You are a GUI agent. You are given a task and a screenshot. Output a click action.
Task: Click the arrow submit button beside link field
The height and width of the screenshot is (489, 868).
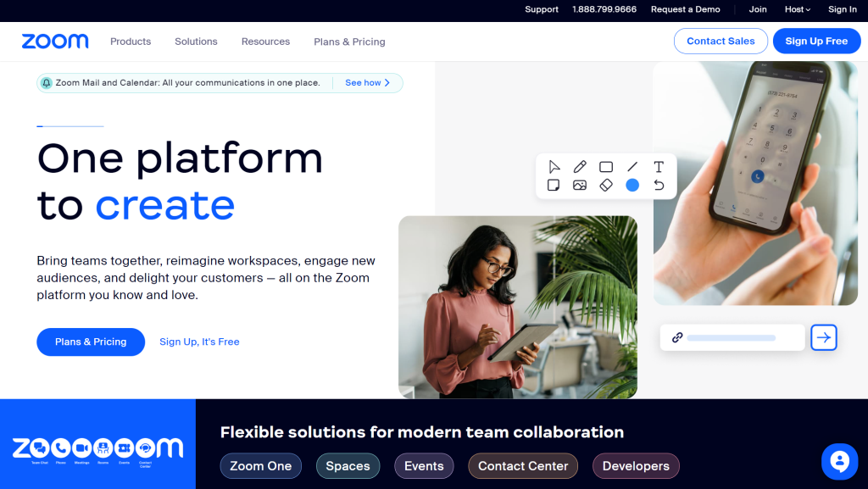824,337
